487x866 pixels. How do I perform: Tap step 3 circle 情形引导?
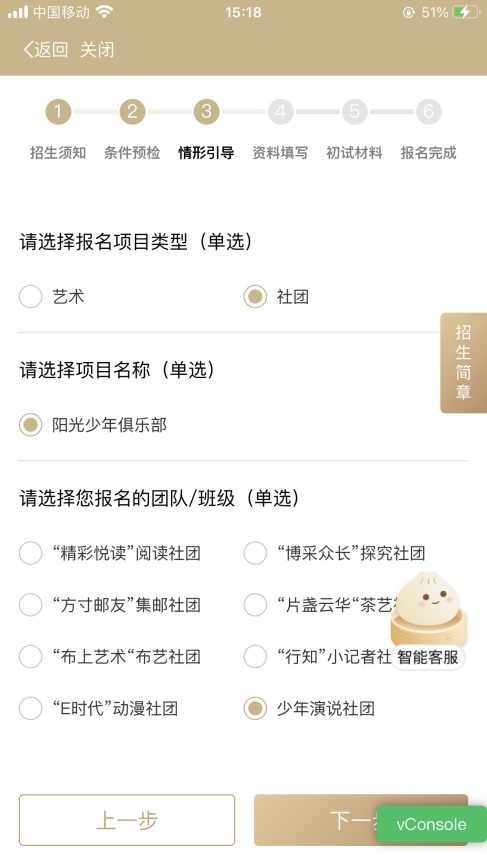206,112
